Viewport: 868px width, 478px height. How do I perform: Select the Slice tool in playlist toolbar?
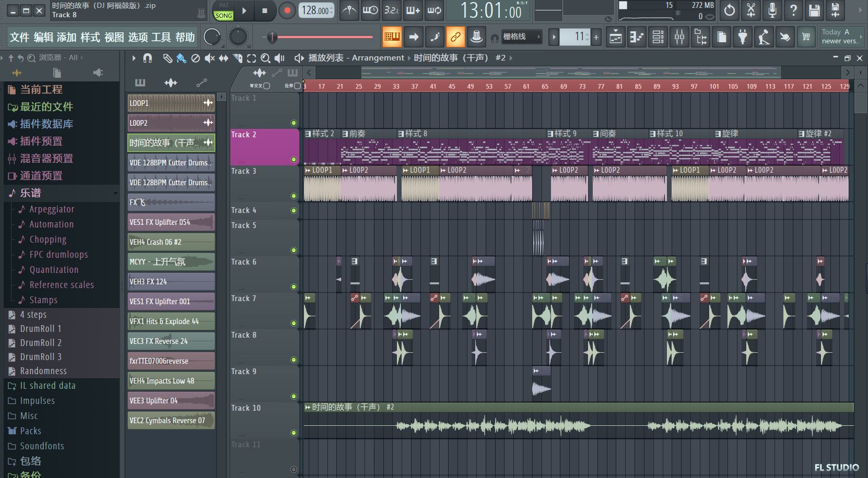238,58
